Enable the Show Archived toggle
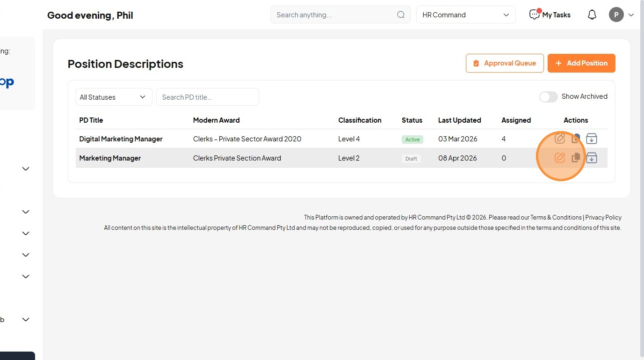Screen dimensions: 644x360 point(548,97)
